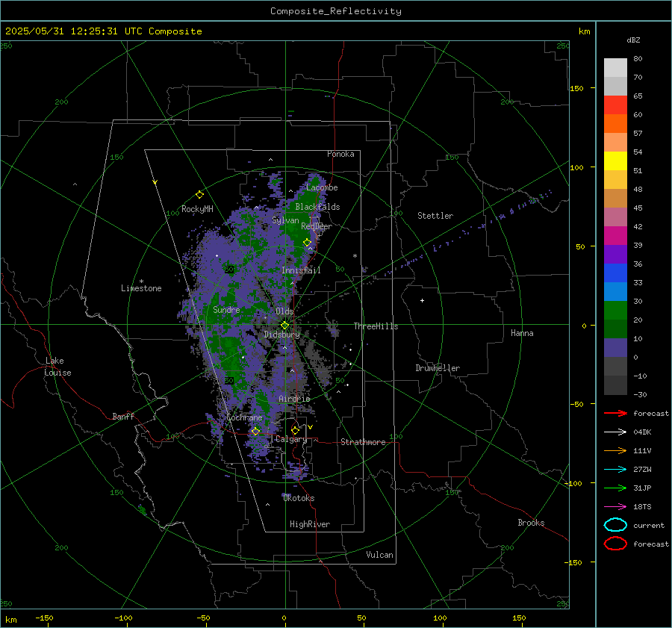Click the red forecast arrow icon
This screenshot has width=672, height=628.
click(615, 413)
